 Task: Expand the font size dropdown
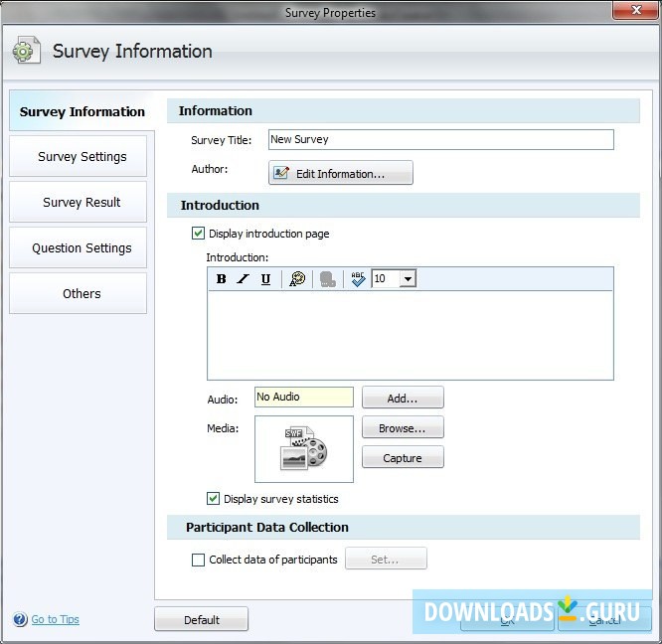click(x=408, y=279)
